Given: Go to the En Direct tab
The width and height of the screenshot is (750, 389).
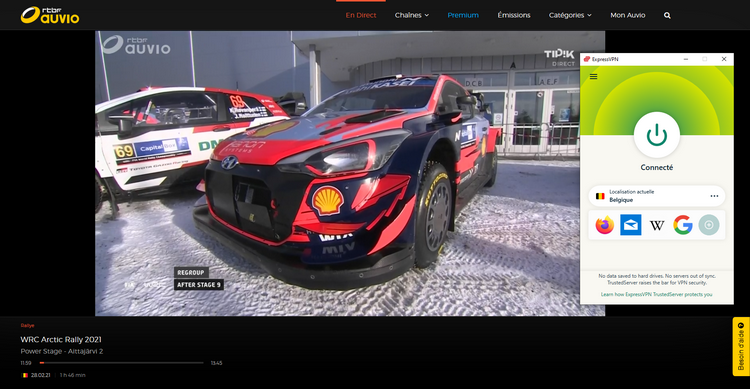Looking at the screenshot, I should point(361,15).
